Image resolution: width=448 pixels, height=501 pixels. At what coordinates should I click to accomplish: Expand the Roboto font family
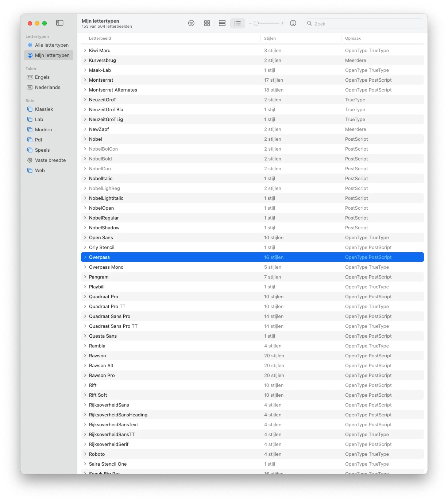[85, 454]
